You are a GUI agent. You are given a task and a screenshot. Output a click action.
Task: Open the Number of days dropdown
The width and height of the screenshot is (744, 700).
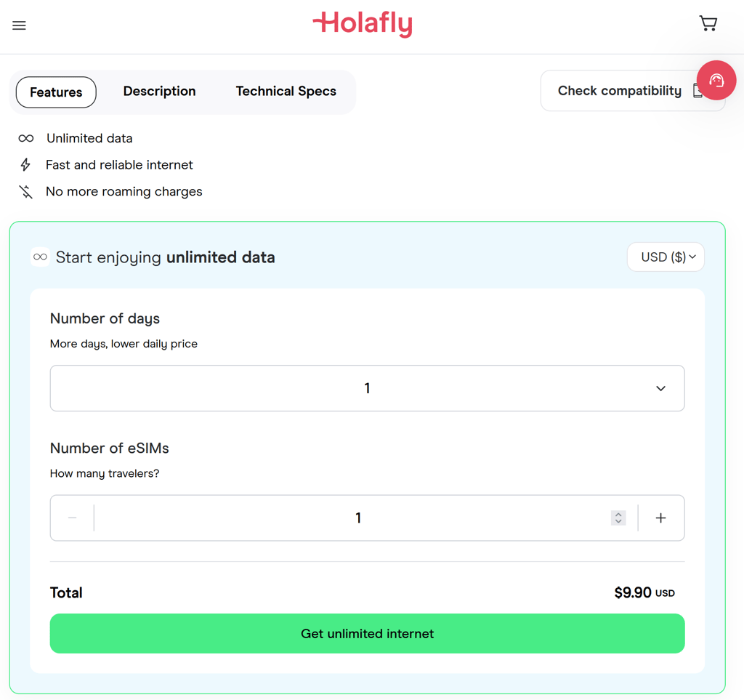[x=367, y=388]
